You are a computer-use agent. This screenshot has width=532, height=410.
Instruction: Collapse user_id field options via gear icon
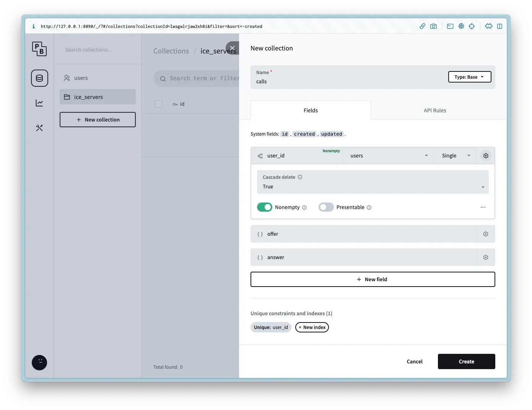tap(485, 156)
